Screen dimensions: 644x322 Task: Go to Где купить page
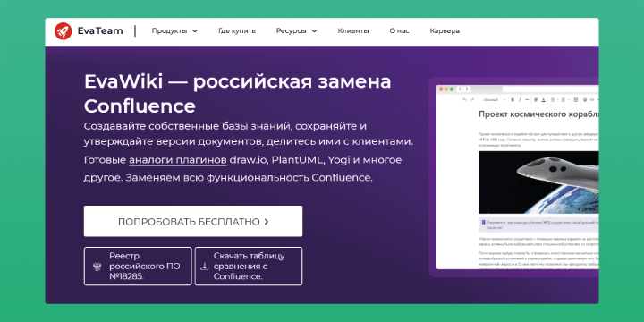[x=237, y=30]
